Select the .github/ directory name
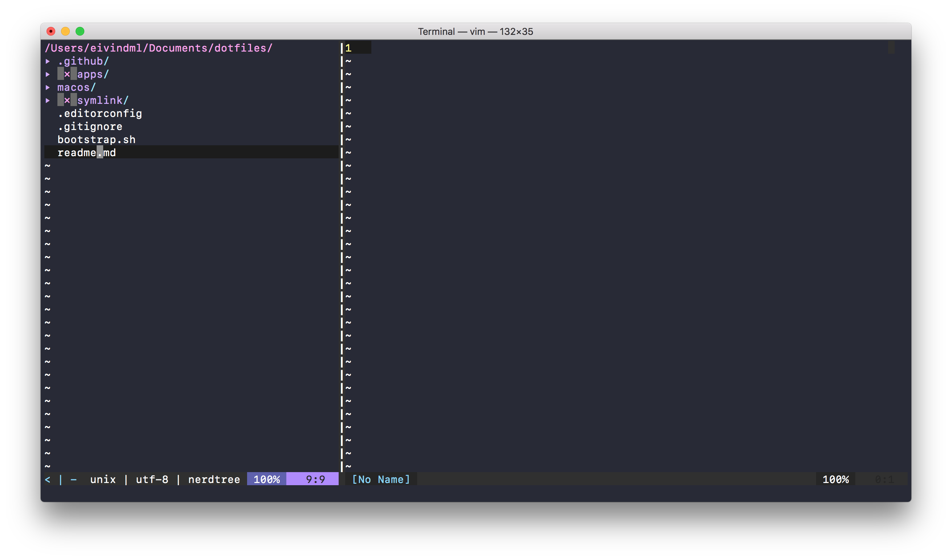The height and width of the screenshot is (560, 952). (83, 61)
